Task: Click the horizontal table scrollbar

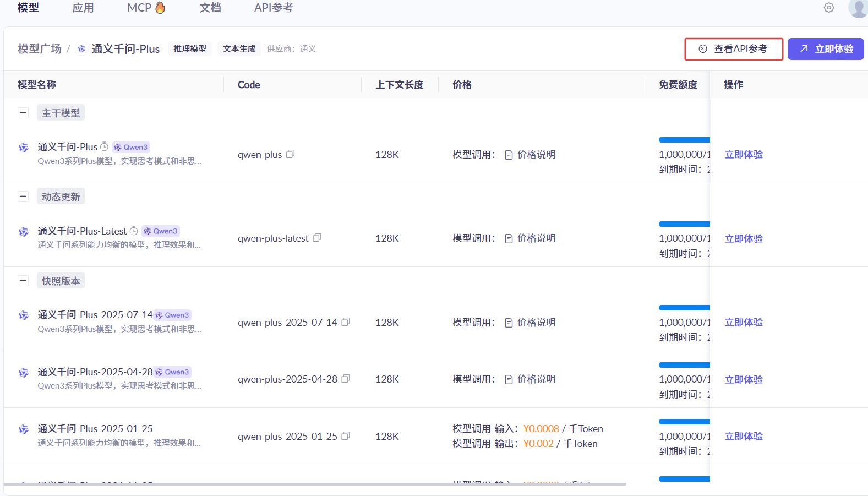Action: click(315, 484)
